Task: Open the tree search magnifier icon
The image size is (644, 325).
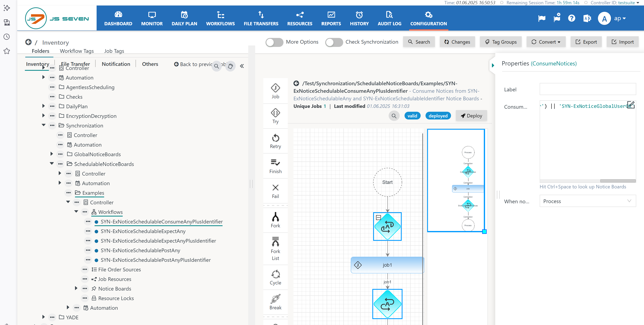Action: click(x=216, y=66)
